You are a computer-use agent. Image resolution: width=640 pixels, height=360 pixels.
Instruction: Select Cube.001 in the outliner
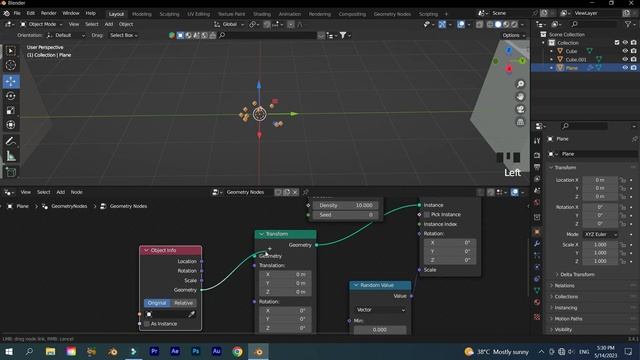(x=576, y=59)
